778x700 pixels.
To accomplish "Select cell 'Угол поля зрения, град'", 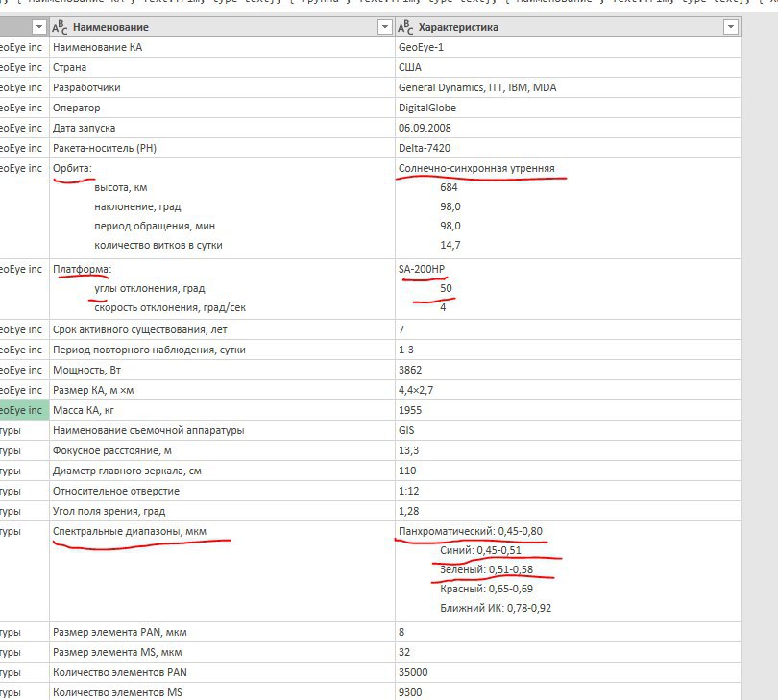I will [222, 512].
